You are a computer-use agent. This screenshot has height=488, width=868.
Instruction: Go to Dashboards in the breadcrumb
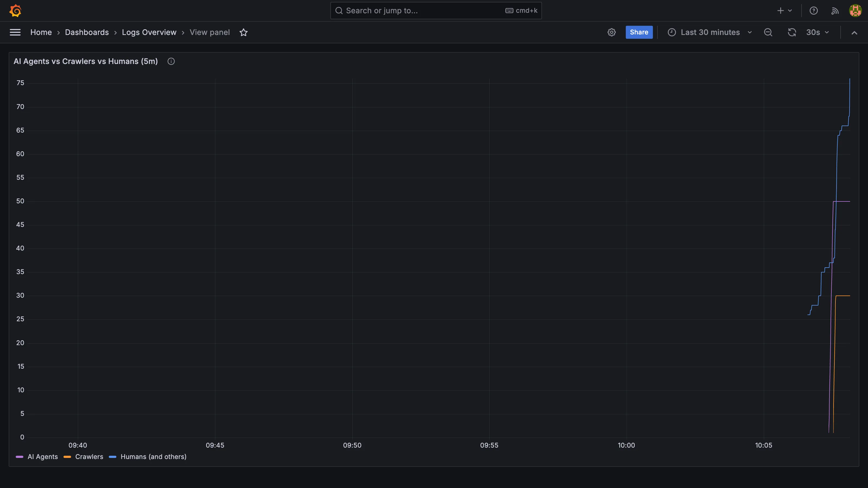87,32
